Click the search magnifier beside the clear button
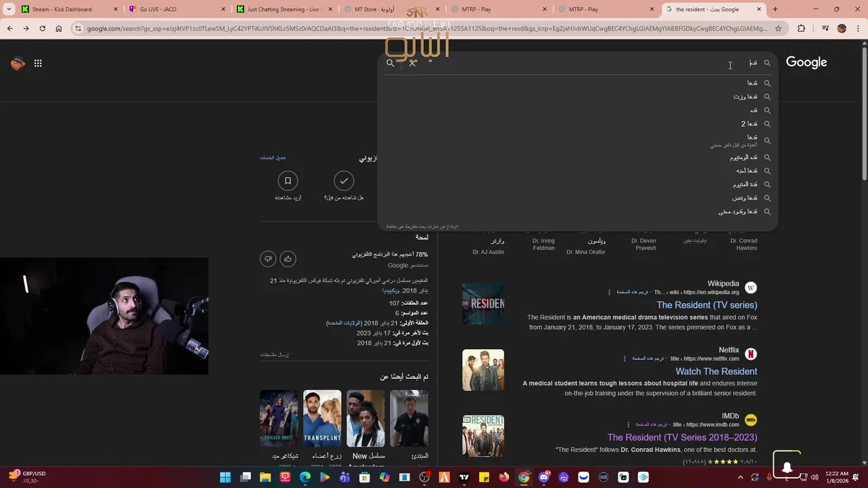 pyautogui.click(x=390, y=63)
